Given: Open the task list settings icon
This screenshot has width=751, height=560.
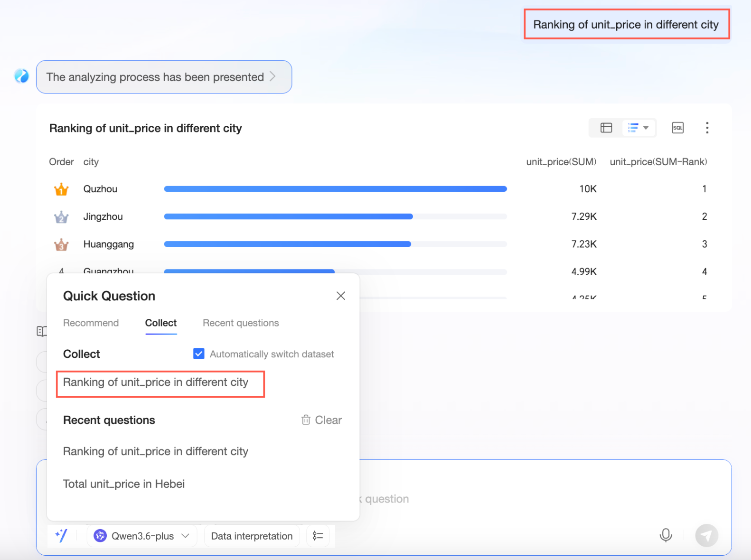Looking at the screenshot, I should (318, 536).
